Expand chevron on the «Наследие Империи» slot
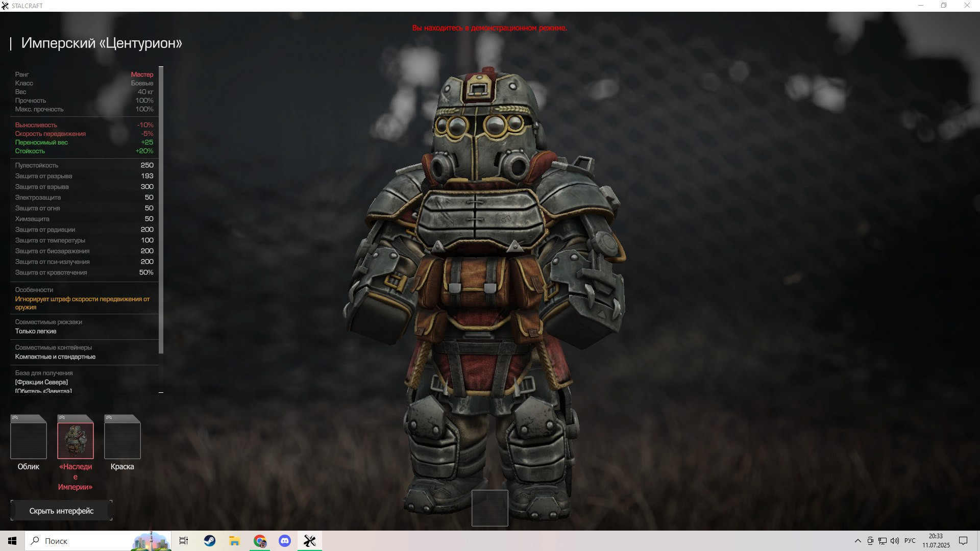 pos(62,417)
